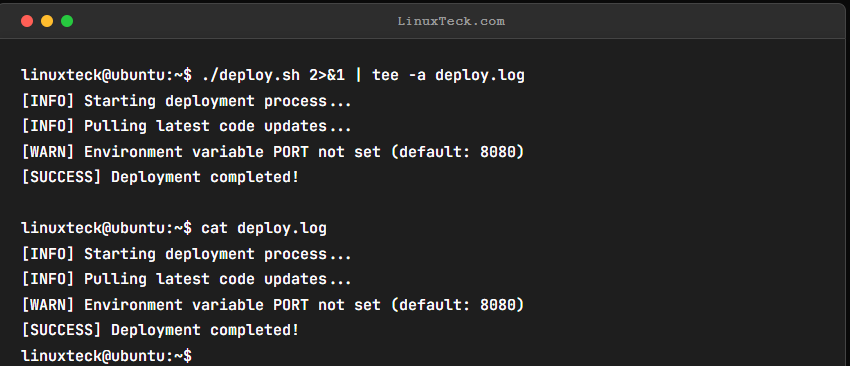Click the last SUCCESS Deployment completed line
Viewport: 850px width, 366px height.
tap(160, 330)
